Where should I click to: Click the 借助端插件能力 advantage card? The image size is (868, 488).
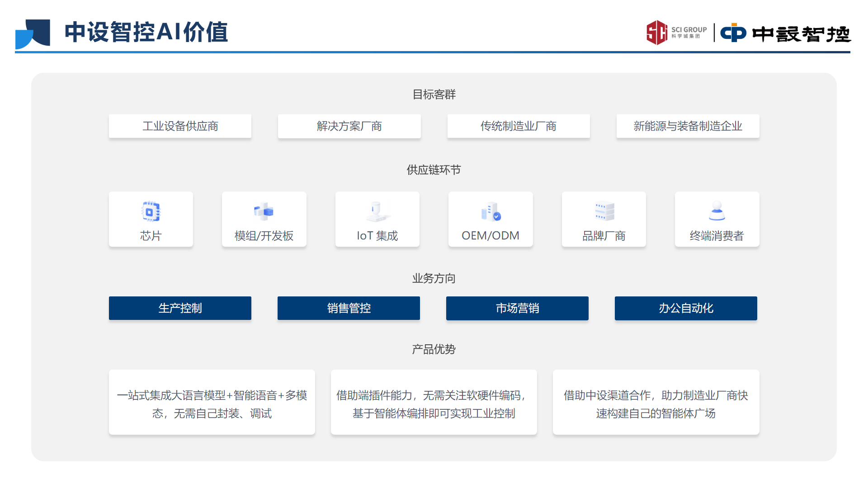(434, 402)
